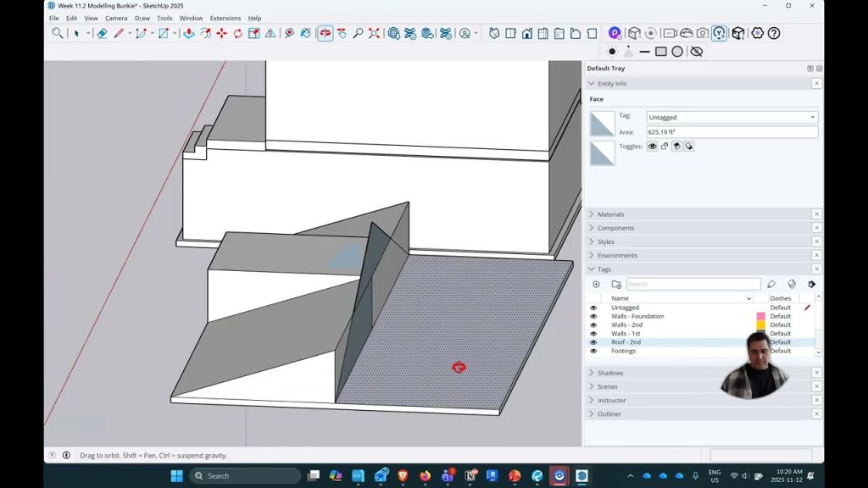Hide the Walls - Foundation tag
Viewport: 868px width, 488px height.
click(x=593, y=317)
